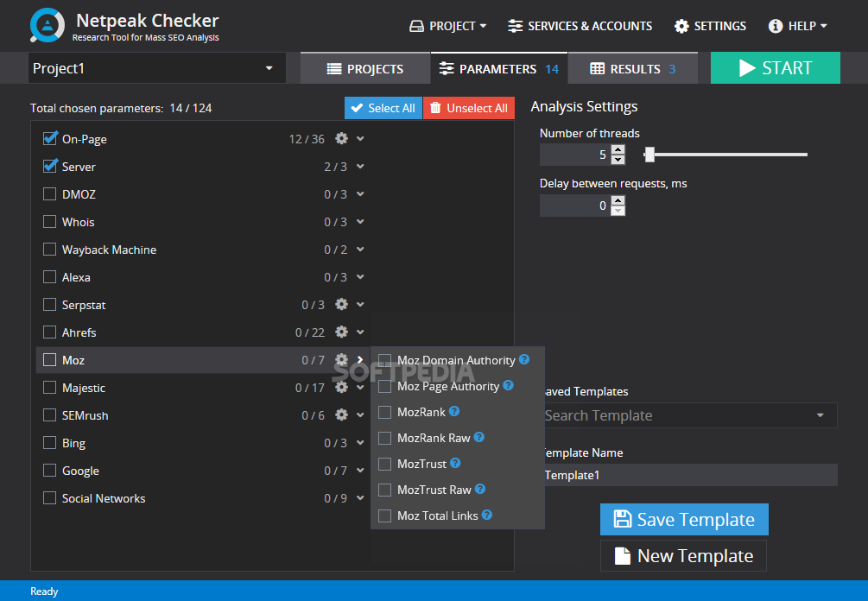Viewport: 868px width, 601px height.
Task: Check the Google parameters checkbox
Action: (50, 471)
